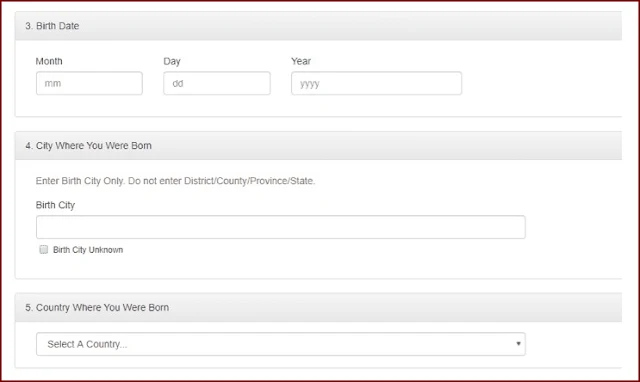Click the 'Enter Birth City Only' instruction text
Viewport: 640px width, 382px height.
(175, 181)
